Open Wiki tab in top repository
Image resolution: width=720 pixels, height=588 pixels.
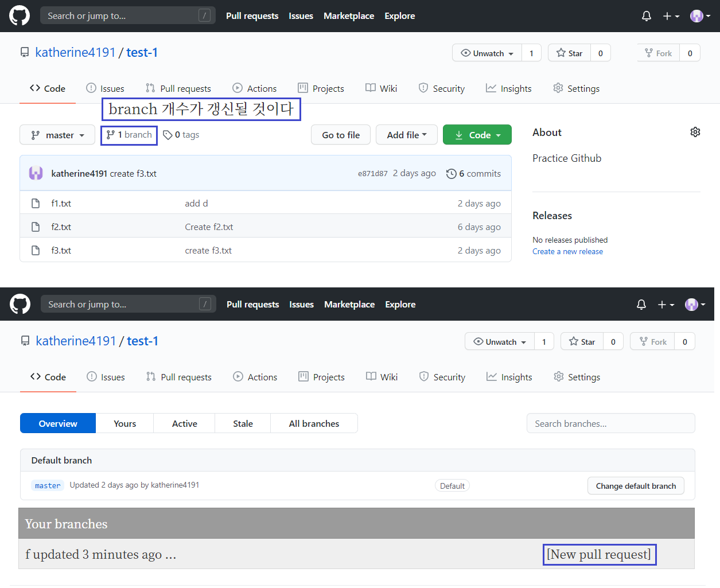[382, 88]
